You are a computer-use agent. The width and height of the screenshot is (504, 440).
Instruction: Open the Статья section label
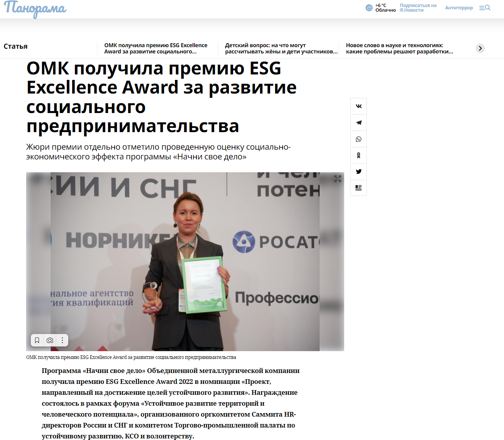click(16, 46)
